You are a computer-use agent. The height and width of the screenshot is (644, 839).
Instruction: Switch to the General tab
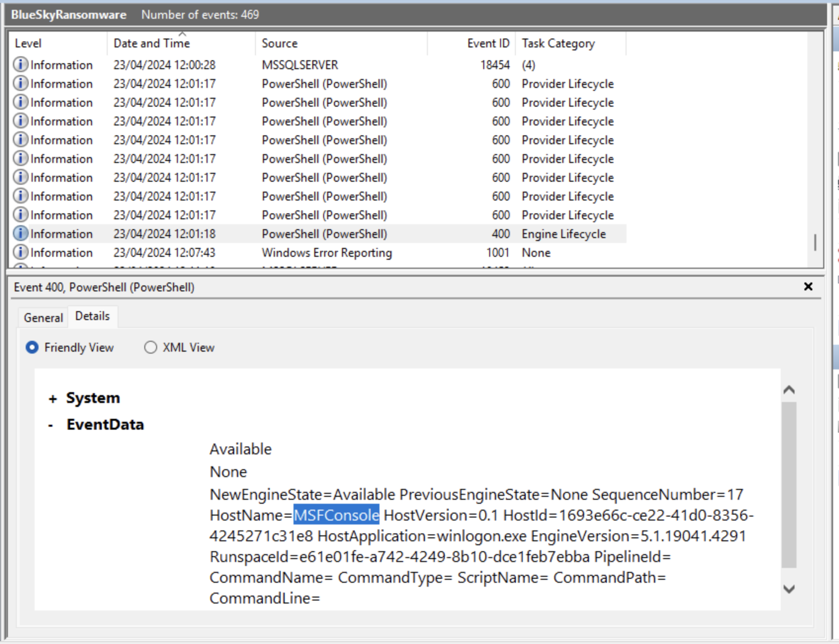[43, 318]
